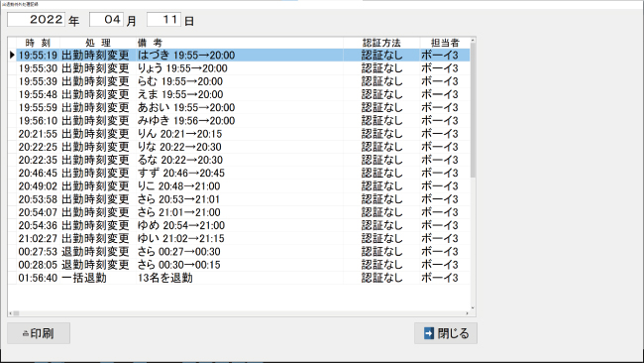Click the vertical scrollbar down arrow
This screenshot has height=363, width=644.
click(473, 307)
